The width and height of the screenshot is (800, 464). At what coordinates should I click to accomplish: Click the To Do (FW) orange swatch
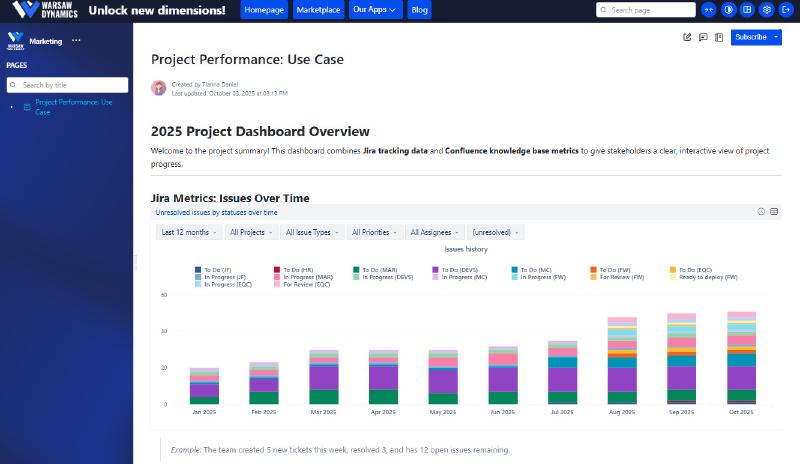593,270
